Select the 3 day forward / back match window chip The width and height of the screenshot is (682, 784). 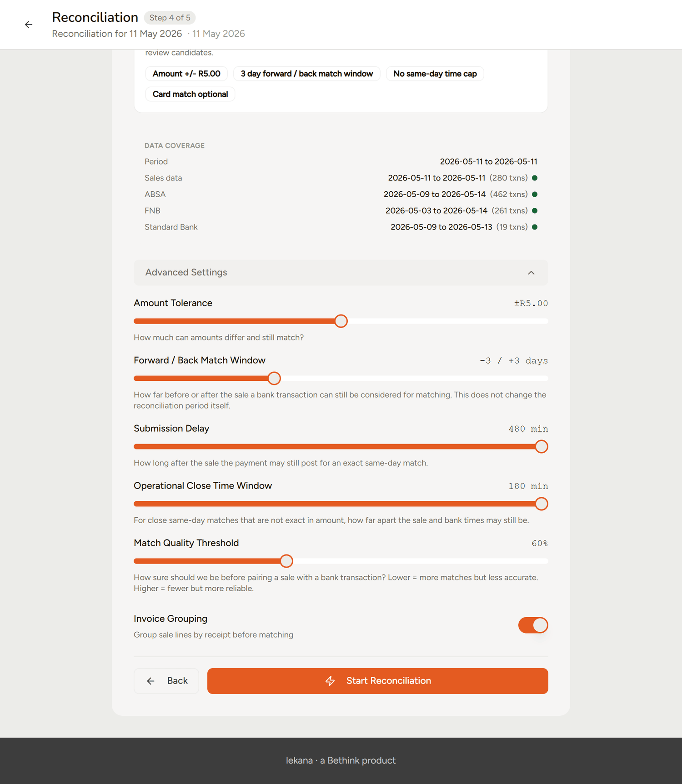coord(307,74)
